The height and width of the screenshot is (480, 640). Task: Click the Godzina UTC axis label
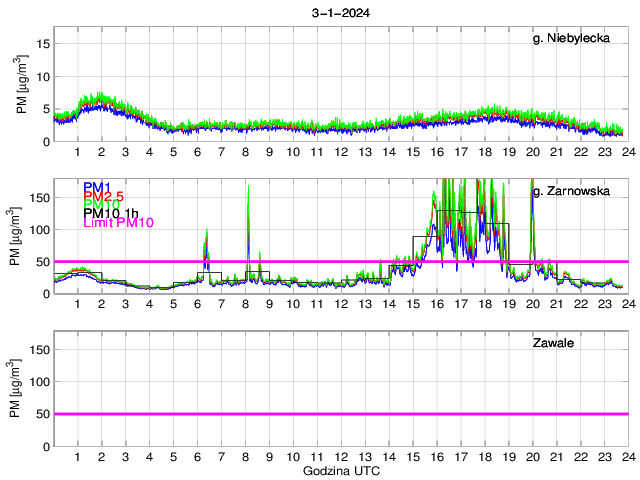click(x=340, y=471)
